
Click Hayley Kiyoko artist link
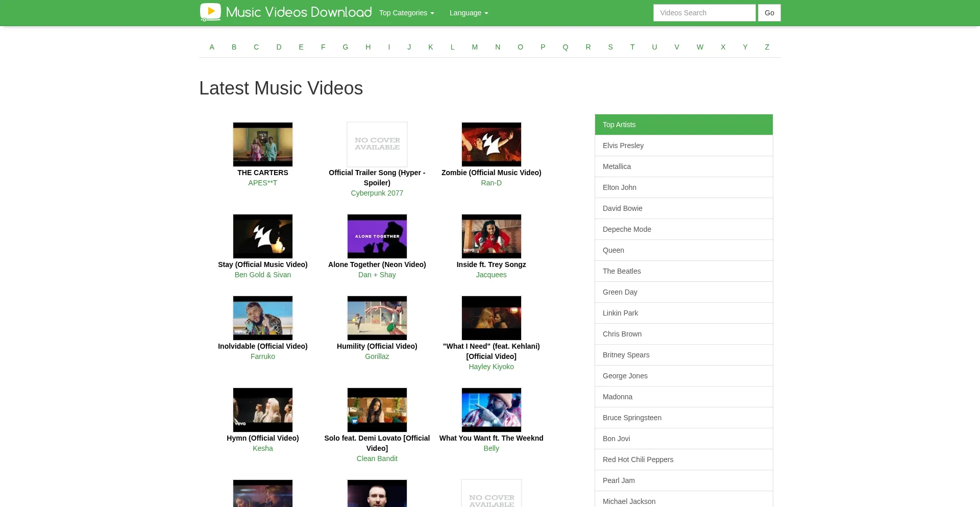click(492, 367)
